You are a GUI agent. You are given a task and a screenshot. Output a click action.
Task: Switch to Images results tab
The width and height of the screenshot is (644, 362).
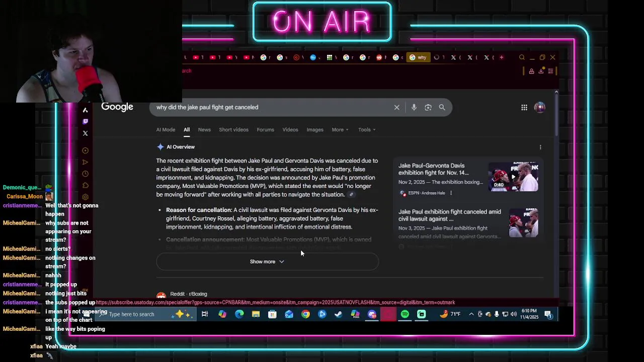[x=315, y=130]
